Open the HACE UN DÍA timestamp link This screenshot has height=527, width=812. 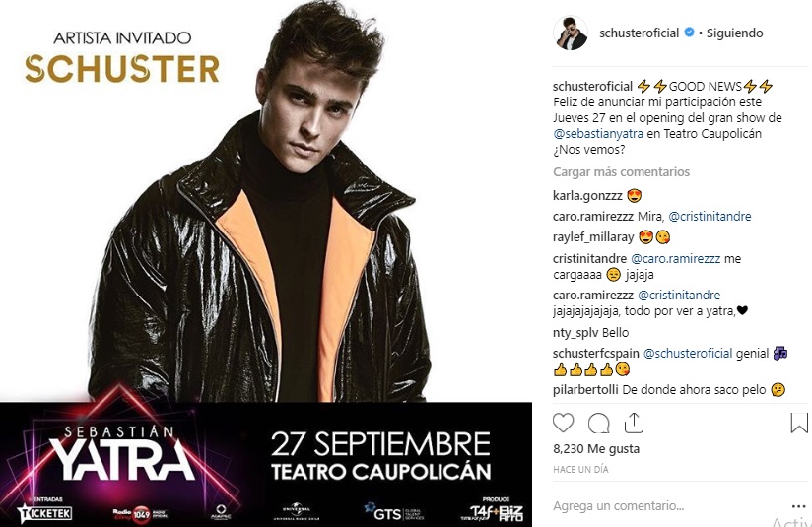click(580, 470)
